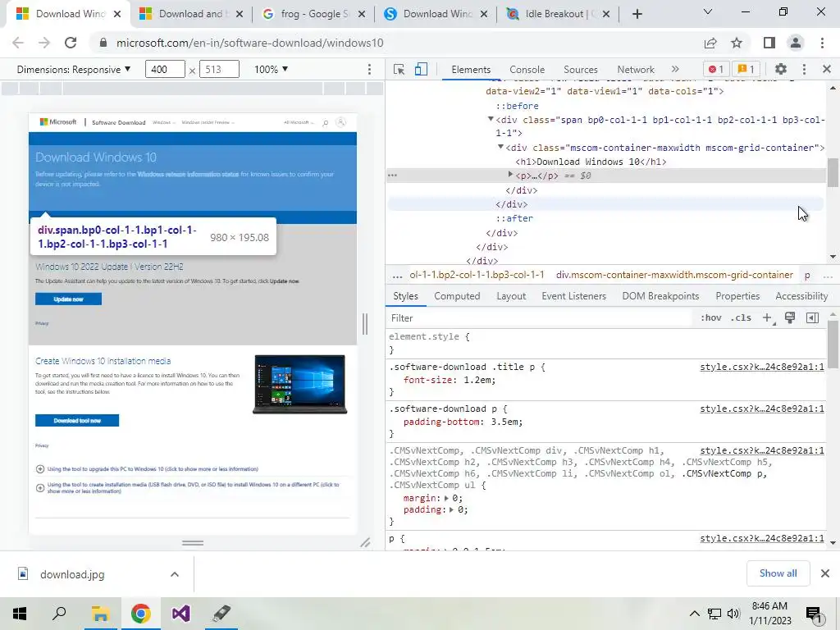The image size is (840, 630).
Task: Toggle the .cls class editor
Action: 741,317
